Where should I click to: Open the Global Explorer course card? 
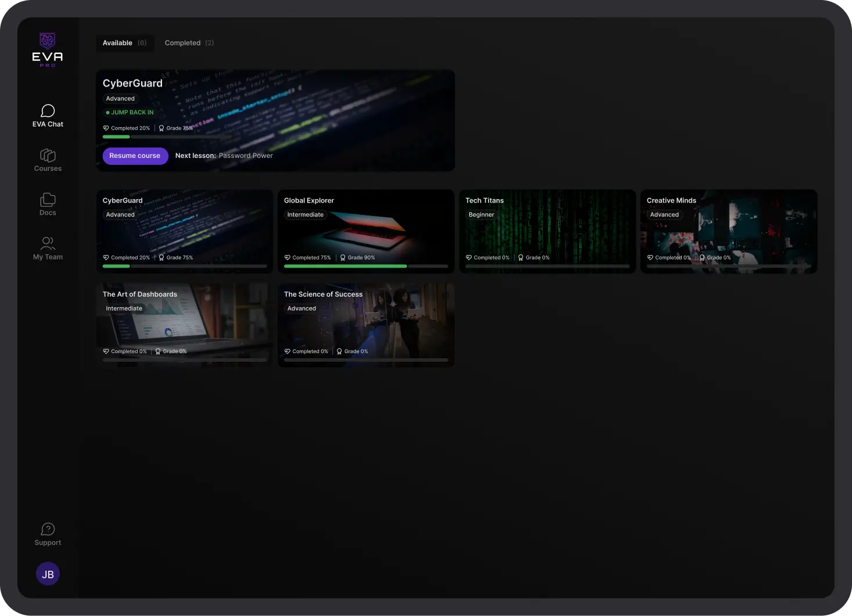click(x=366, y=231)
